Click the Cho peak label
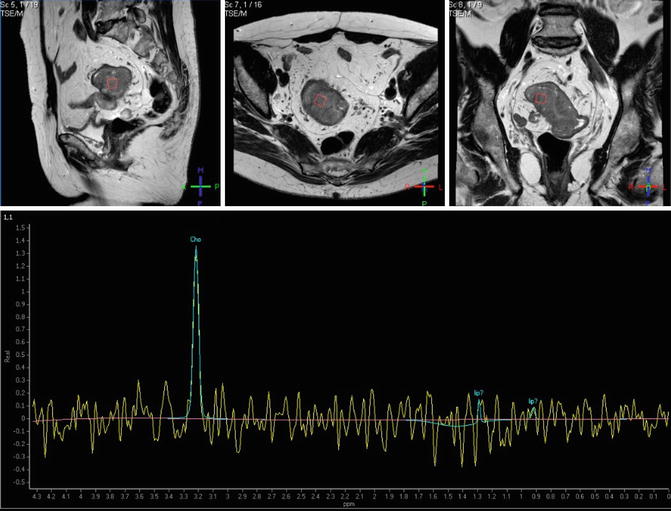The image size is (671, 511). point(196,240)
